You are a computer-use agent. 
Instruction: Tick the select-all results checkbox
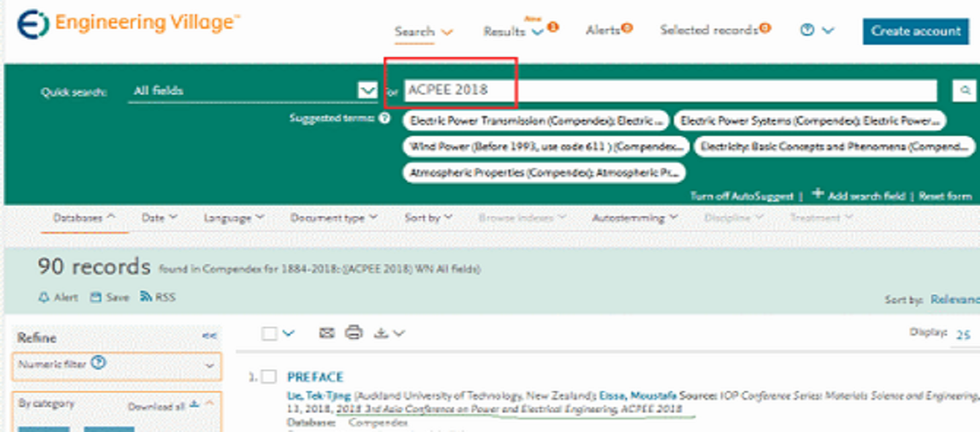pos(269,333)
